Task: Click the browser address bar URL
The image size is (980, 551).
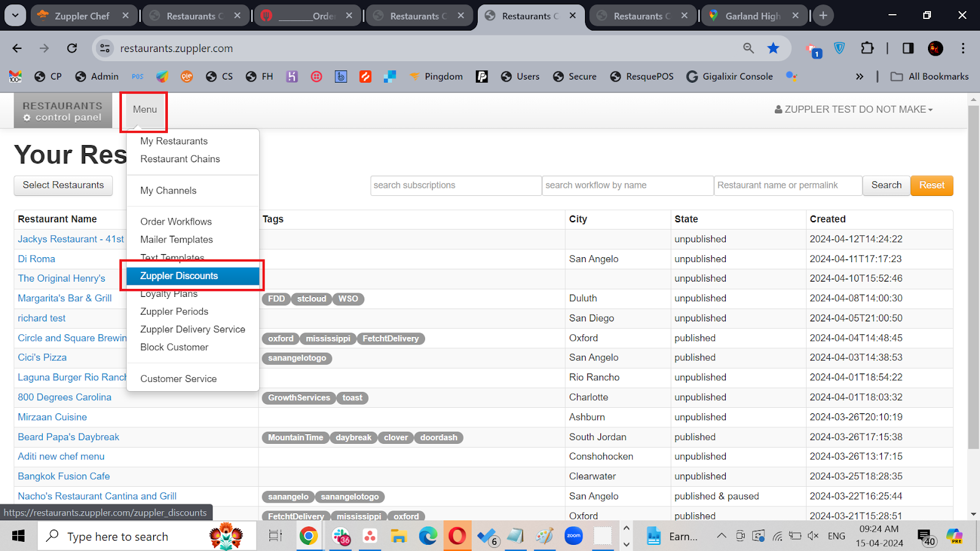Action: [176, 48]
